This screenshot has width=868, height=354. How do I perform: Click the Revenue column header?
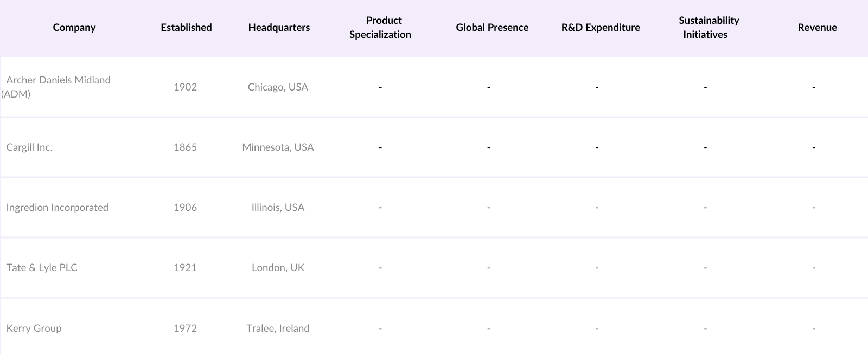click(817, 28)
